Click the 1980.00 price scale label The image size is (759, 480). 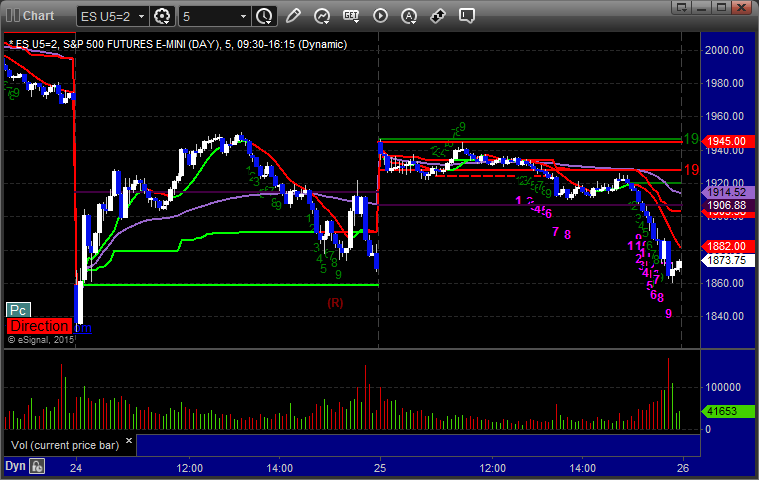[724, 83]
